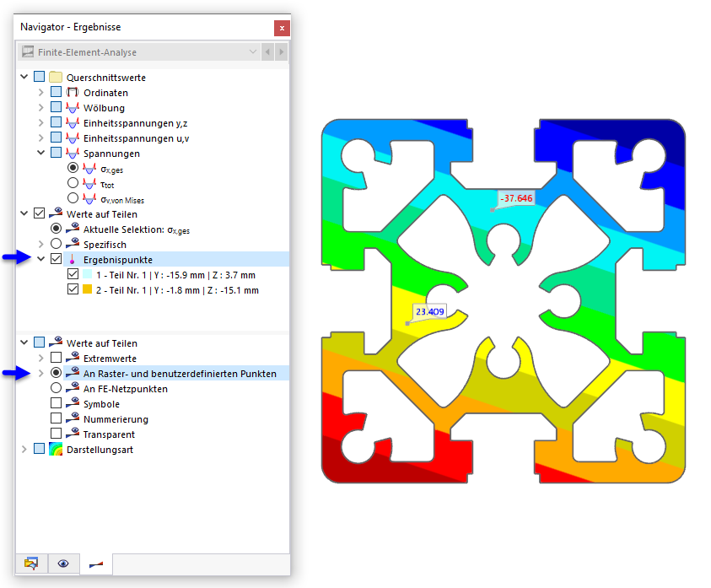
Task: Uncheck result point 1 - Teil Nr. 1
Action: tap(73, 274)
